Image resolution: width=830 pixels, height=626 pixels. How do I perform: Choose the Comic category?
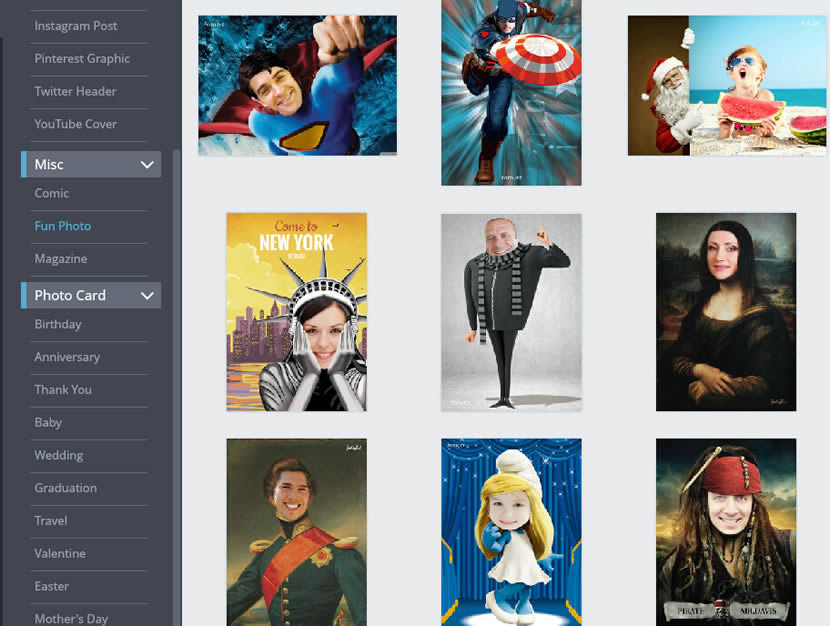pos(51,193)
